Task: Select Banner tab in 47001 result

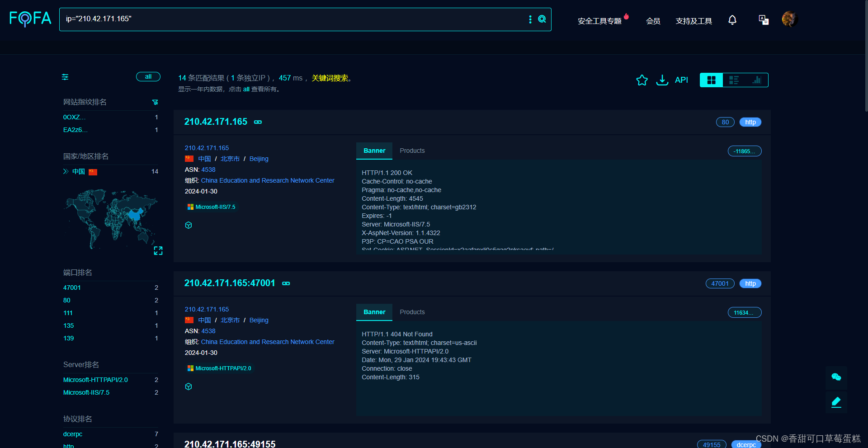Action: point(374,312)
